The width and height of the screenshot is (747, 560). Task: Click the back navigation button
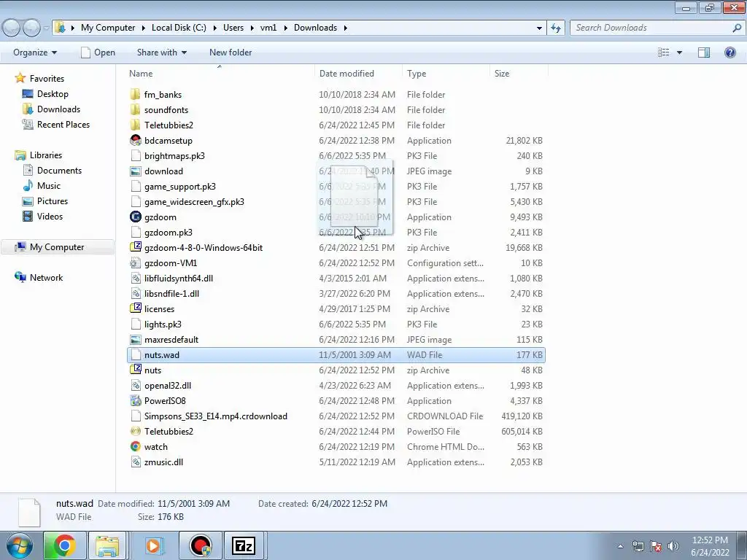(12, 28)
